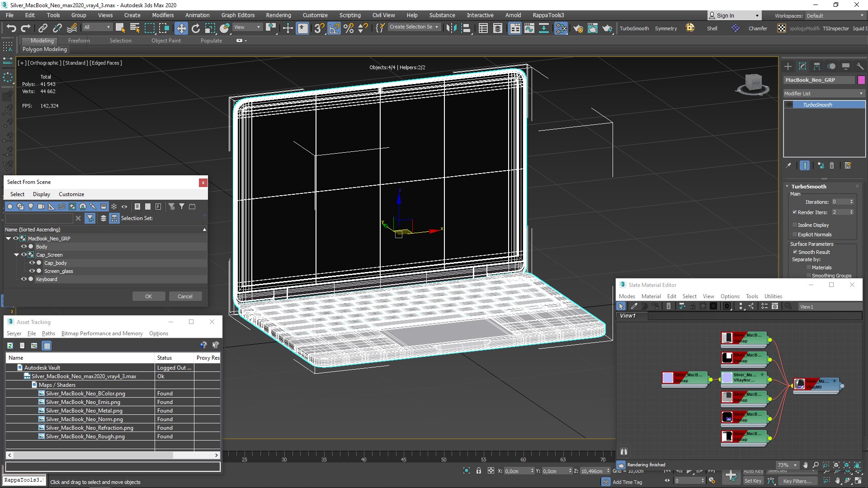Open Select by Name toolbar icon
868x488 pixels.
135,28
